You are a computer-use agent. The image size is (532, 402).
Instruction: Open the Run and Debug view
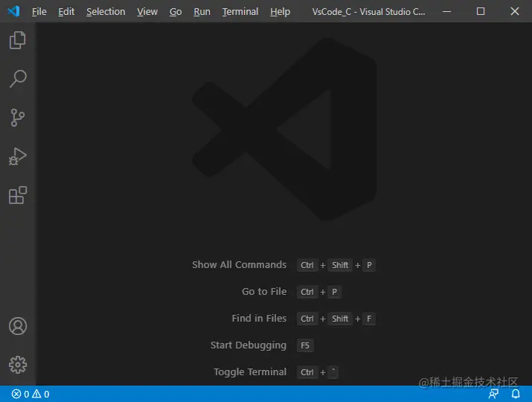coord(18,156)
